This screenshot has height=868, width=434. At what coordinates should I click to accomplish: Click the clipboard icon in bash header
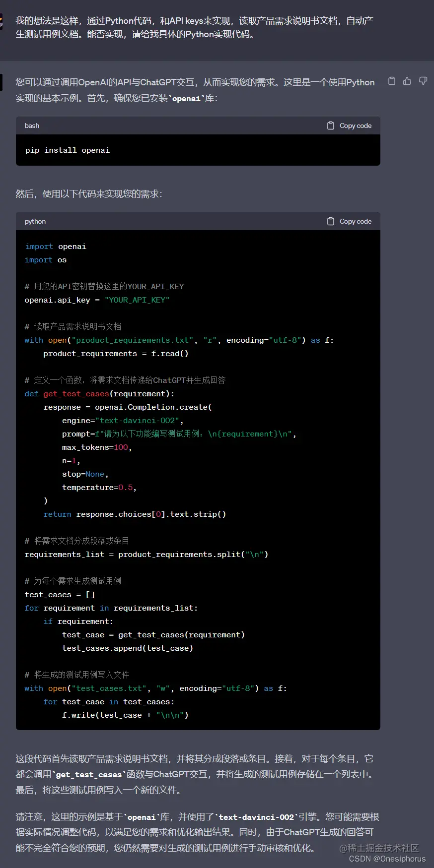click(x=331, y=125)
